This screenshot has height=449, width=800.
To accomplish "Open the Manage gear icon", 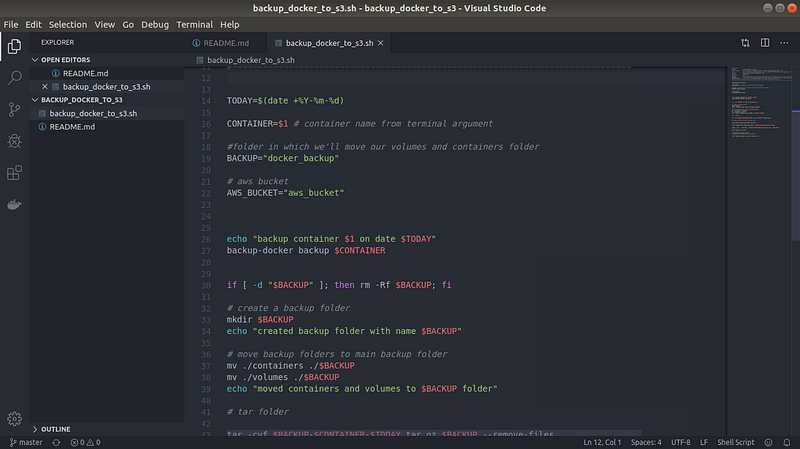I will point(14,419).
